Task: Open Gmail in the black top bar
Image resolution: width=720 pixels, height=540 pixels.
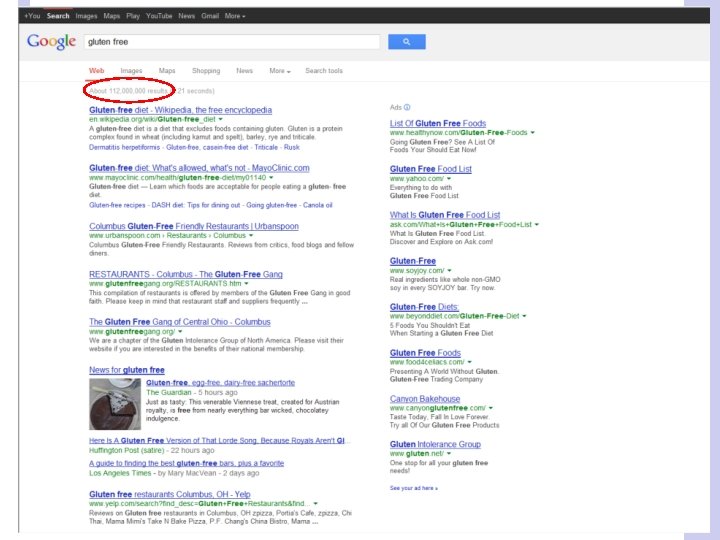Action: point(210,16)
